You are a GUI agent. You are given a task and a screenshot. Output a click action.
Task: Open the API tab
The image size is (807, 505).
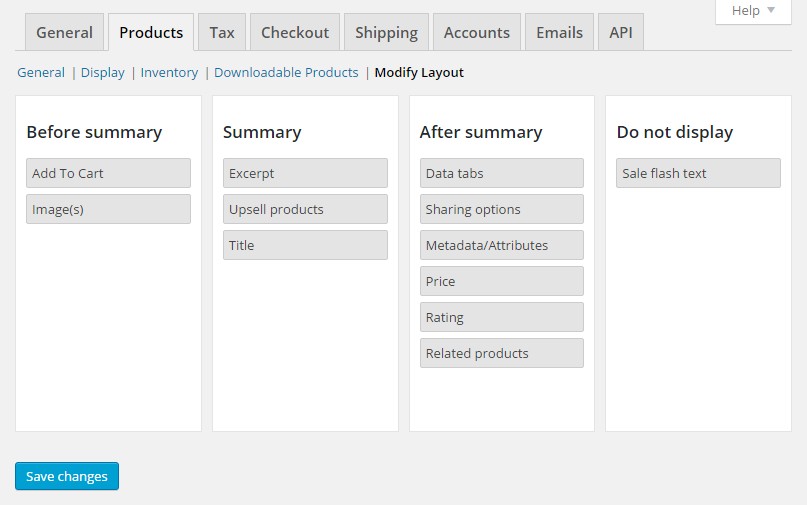620,32
